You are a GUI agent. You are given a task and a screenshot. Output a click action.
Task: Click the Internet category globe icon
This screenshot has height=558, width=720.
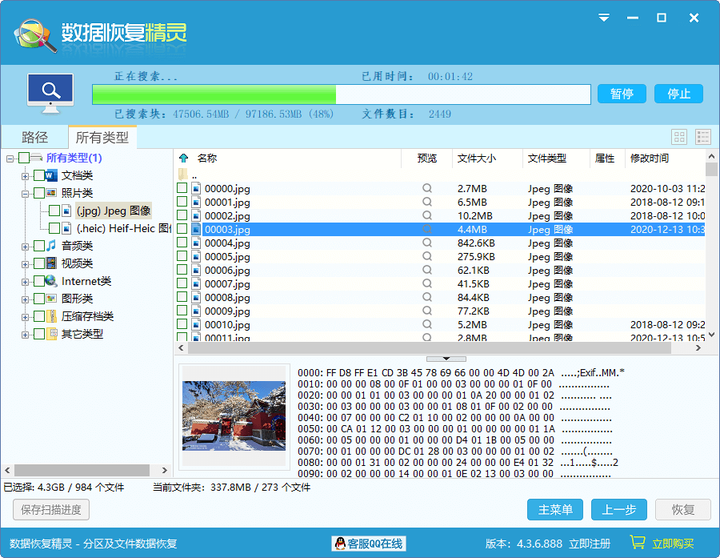click(x=51, y=281)
